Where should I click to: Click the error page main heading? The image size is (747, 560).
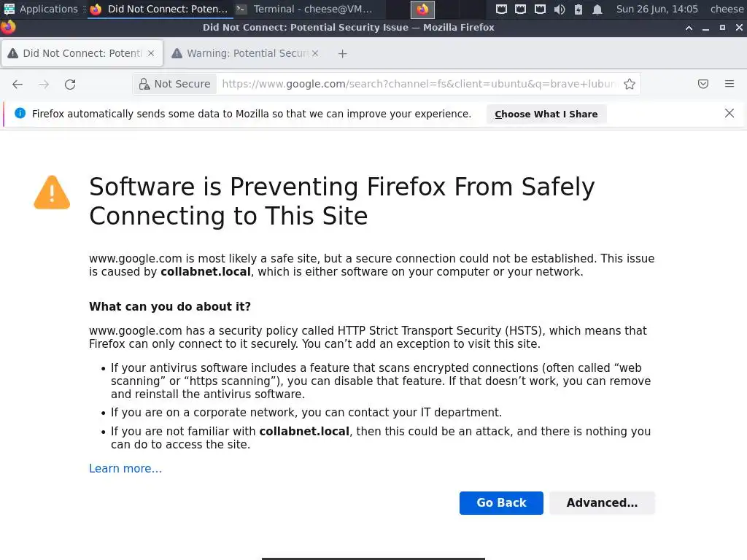click(341, 201)
